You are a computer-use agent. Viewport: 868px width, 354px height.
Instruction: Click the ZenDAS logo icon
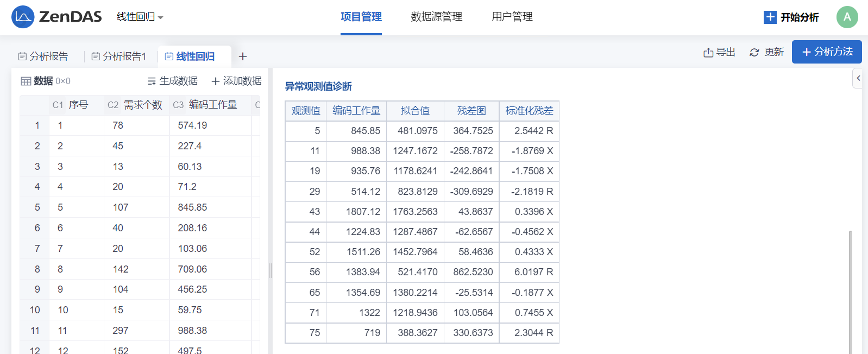23,17
